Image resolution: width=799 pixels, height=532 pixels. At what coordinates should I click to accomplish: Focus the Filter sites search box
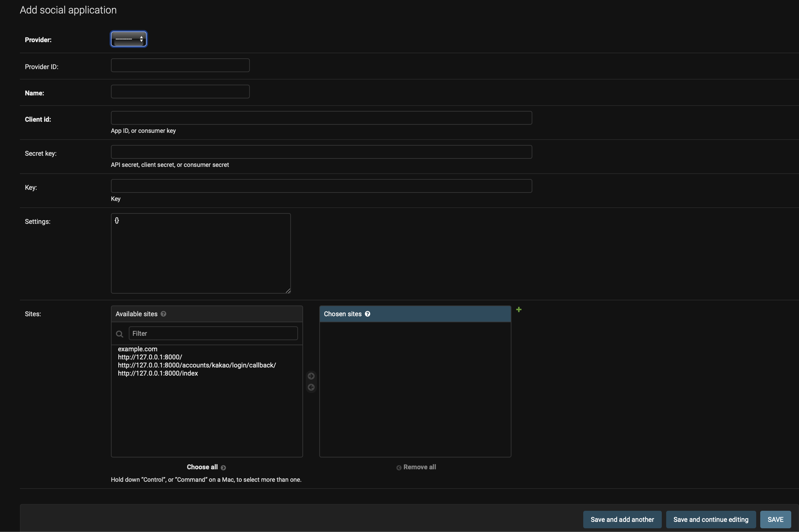[x=213, y=333]
